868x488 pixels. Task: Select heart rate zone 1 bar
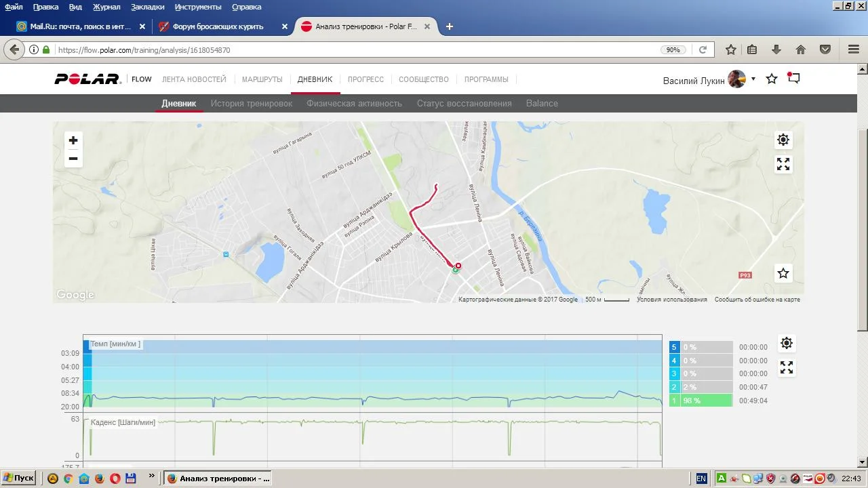pos(701,401)
